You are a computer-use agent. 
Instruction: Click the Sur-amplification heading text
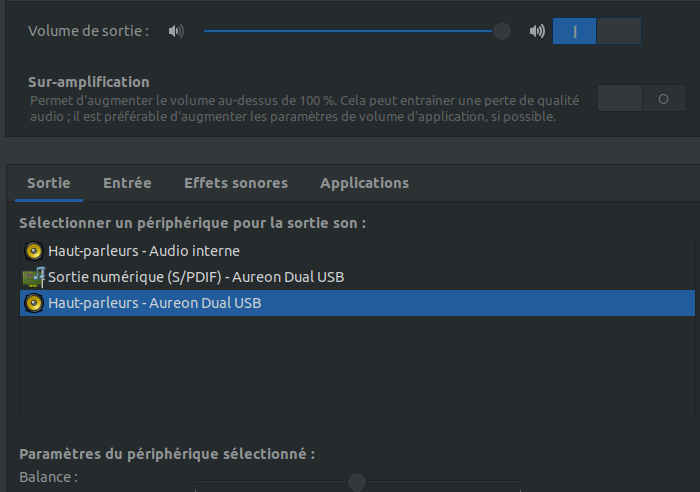[x=89, y=82]
